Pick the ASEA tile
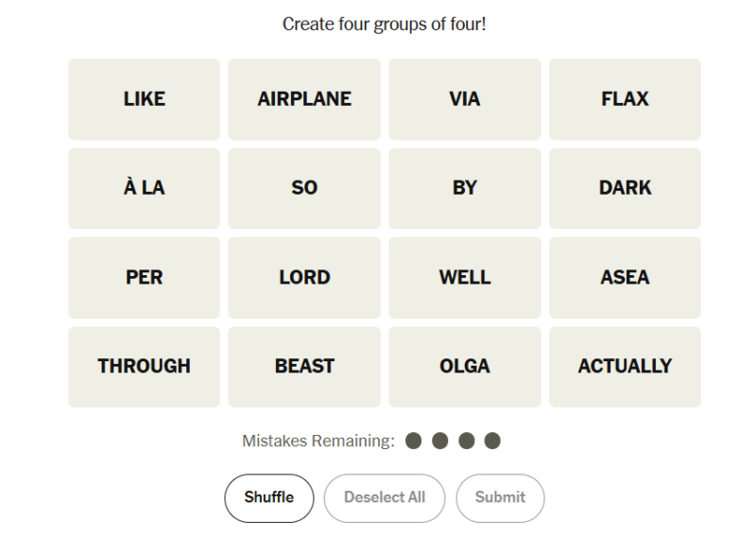The width and height of the screenshot is (756, 537). pyautogui.click(x=625, y=278)
